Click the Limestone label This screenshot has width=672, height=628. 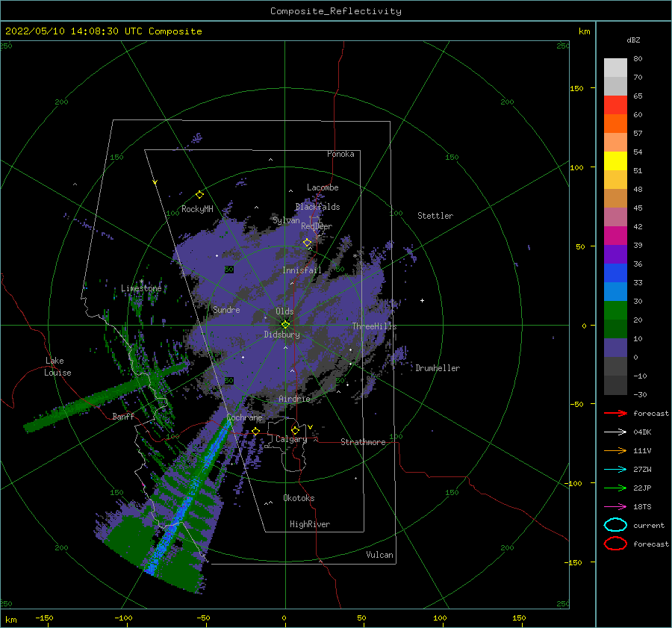141,288
